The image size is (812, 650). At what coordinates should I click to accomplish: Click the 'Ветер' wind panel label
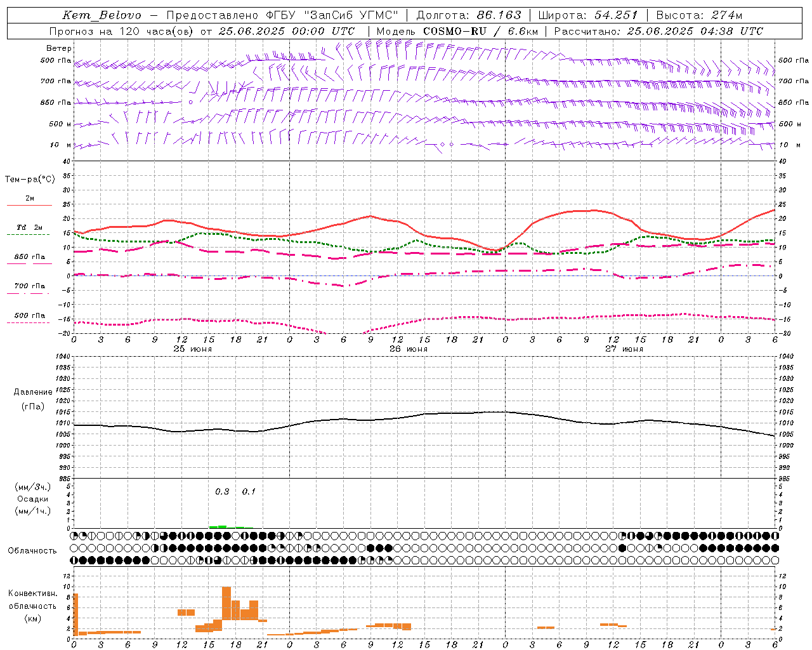59,48
